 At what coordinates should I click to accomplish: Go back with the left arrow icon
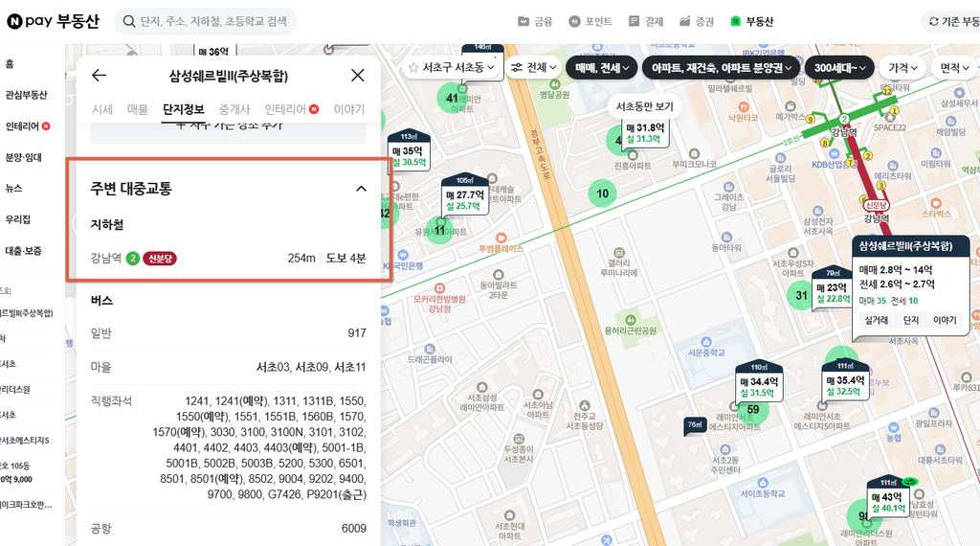pyautogui.click(x=99, y=76)
